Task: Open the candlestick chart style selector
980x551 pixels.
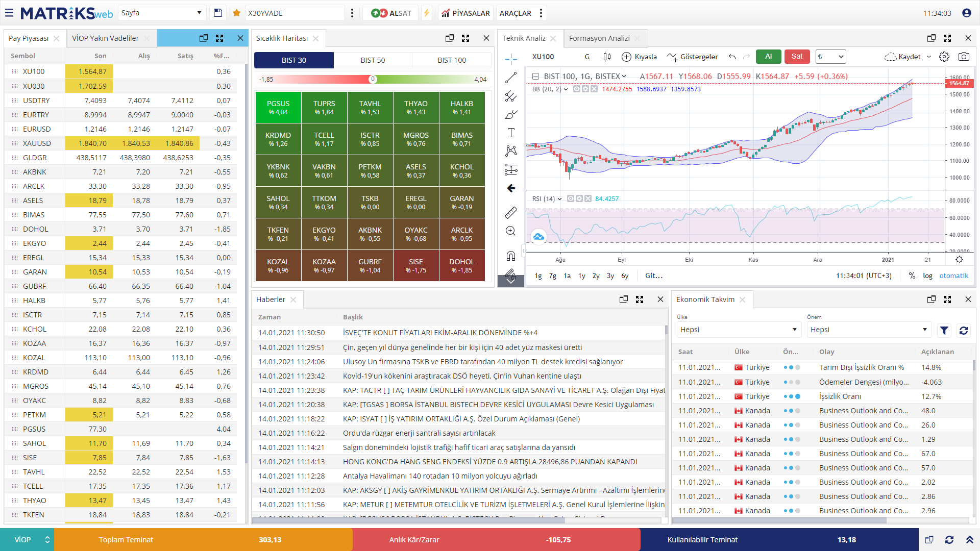Action: click(x=607, y=57)
